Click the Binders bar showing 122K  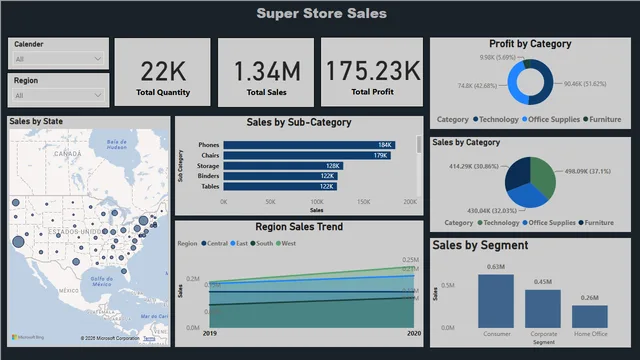tap(280, 176)
